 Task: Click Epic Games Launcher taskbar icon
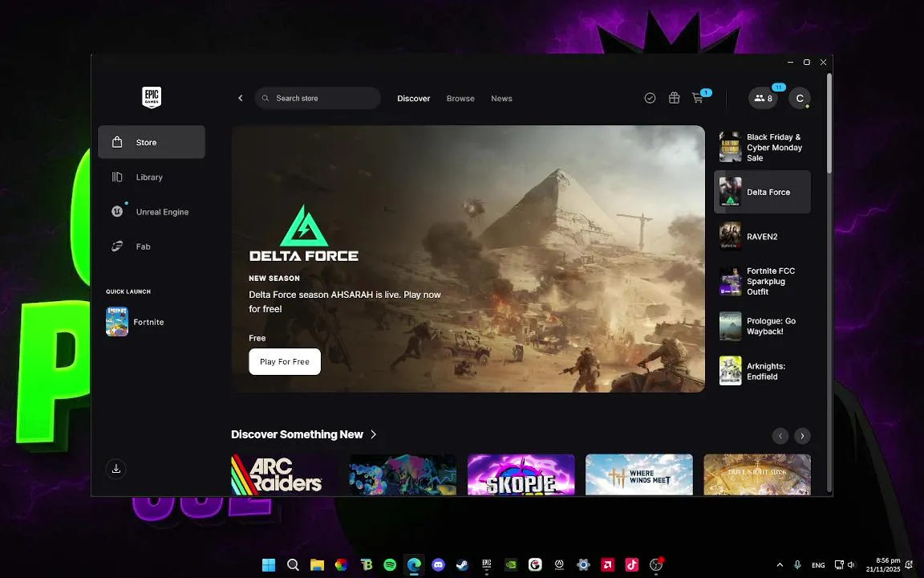tap(487, 564)
